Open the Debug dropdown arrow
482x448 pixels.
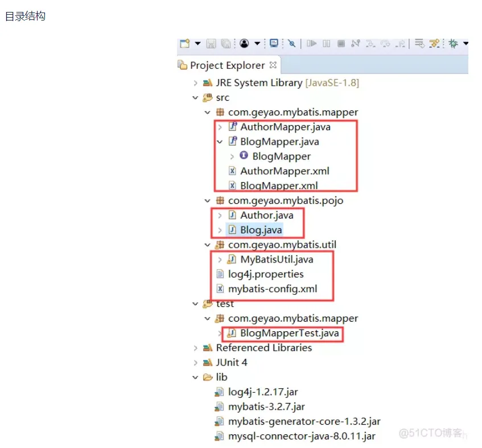465,44
